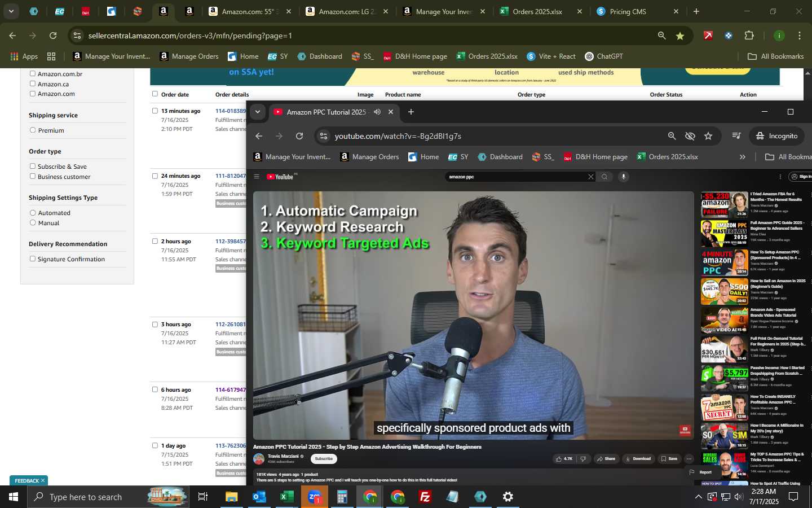
Task: Click the YouTube search magnifier button
Action: [x=604, y=177]
